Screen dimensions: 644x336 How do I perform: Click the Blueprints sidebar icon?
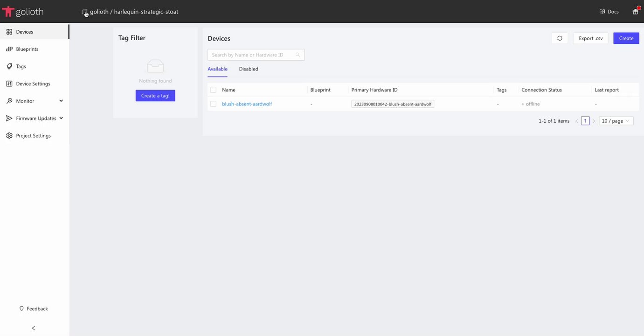9,49
